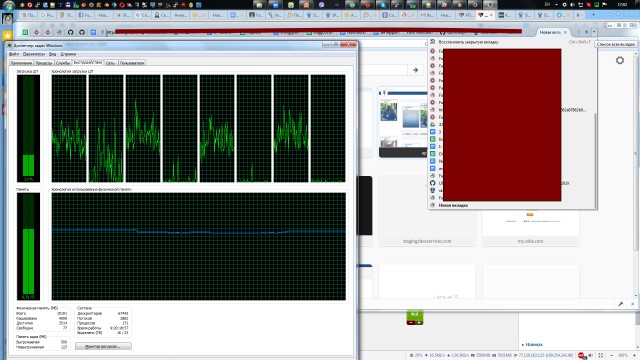Click the GitHub icon entry in the tab list
Screen dimensions: 640x360
[x=433, y=183]
